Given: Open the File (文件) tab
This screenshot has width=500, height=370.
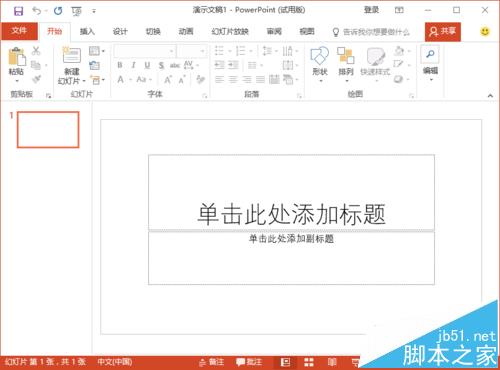Looking at the screenshot, I should click(19, 31).
